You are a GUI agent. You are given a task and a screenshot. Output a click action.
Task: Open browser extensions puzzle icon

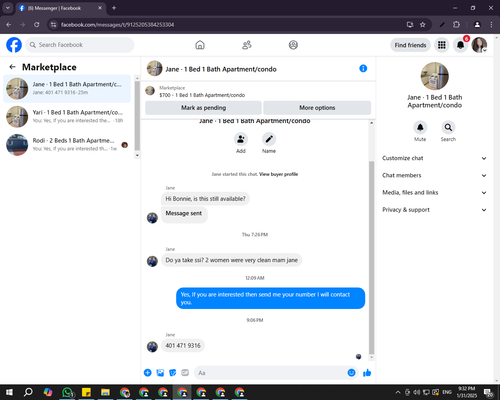click(456, 25)
